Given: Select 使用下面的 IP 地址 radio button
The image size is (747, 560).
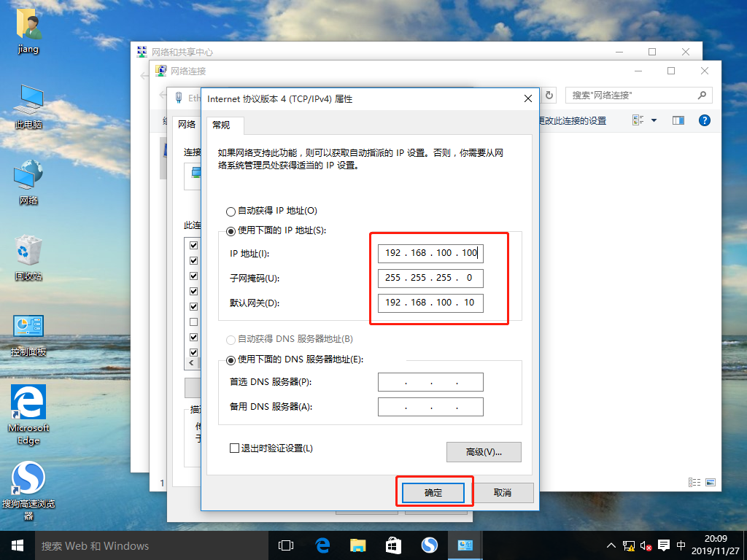Looking at the screenshot, I should tap(231, 231).
